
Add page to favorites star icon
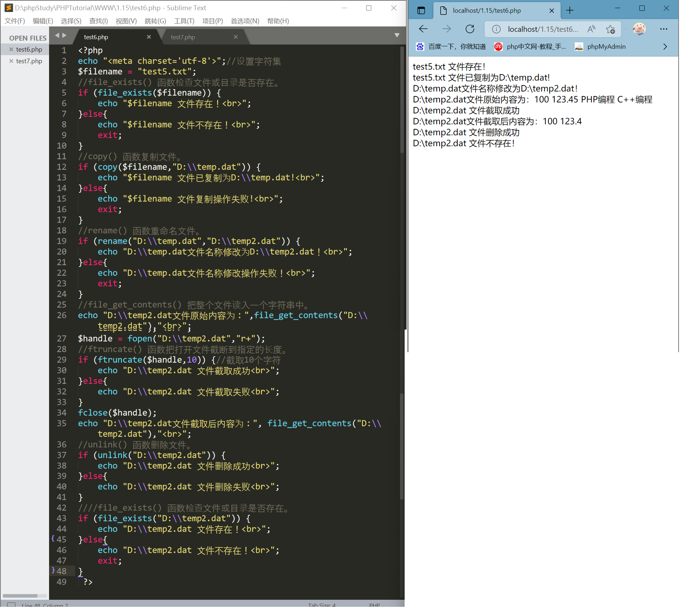pyautogui.click(x=610, y=29)
